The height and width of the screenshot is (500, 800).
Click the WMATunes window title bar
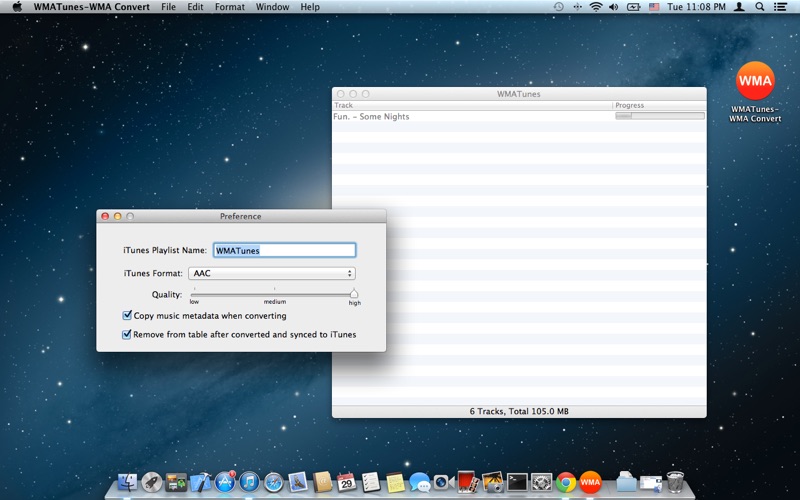(519, 94)
